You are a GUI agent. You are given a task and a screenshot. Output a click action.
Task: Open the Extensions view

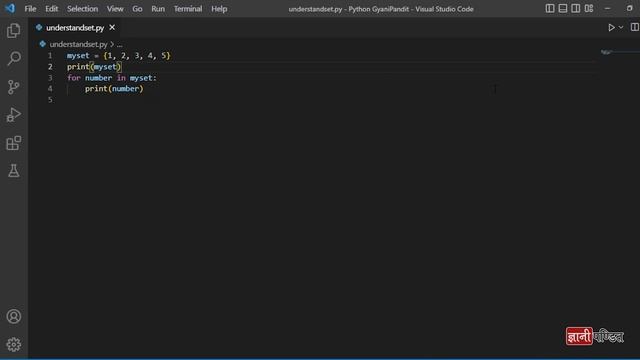click(13, 143)
